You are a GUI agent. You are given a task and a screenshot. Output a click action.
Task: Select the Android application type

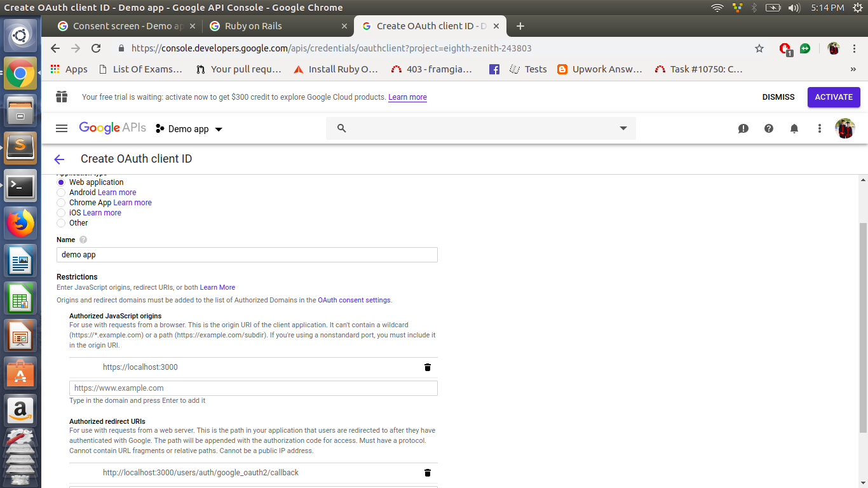pyautogui.click(x=61, y=193)
